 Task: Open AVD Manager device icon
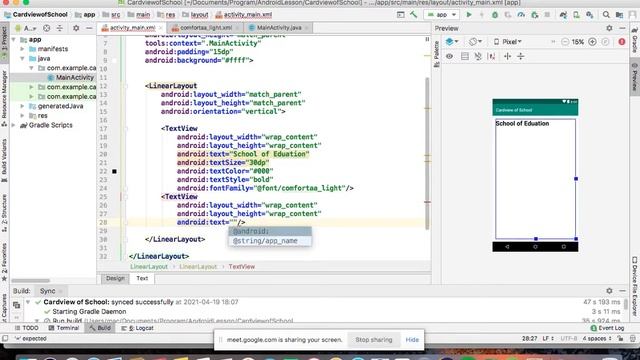(x=576, y=15)
